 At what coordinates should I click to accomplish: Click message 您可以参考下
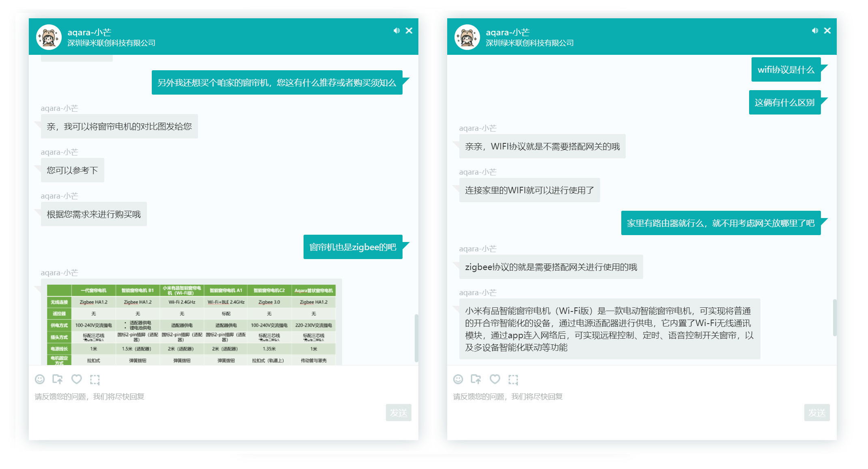(x=72, y=170)
